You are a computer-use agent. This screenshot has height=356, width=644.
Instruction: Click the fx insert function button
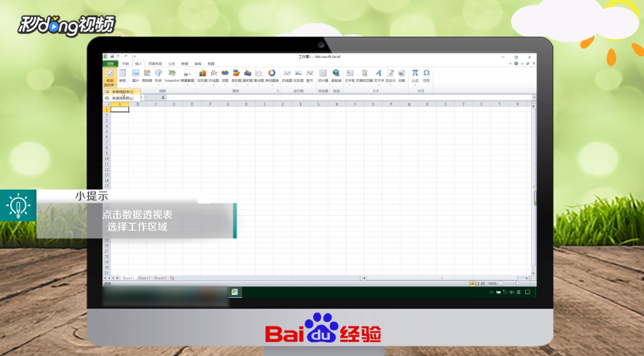coord(163,98)
